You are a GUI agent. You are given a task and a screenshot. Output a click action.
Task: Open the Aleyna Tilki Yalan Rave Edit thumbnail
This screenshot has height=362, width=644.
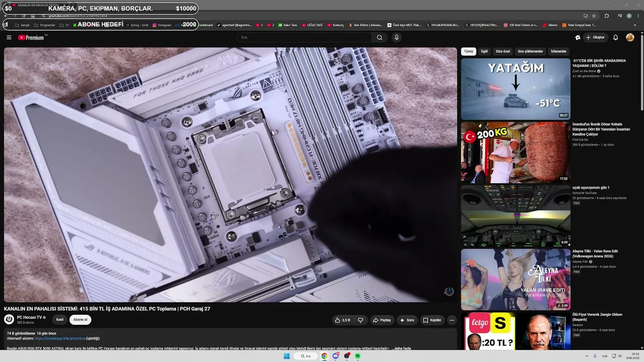[516, 279]
